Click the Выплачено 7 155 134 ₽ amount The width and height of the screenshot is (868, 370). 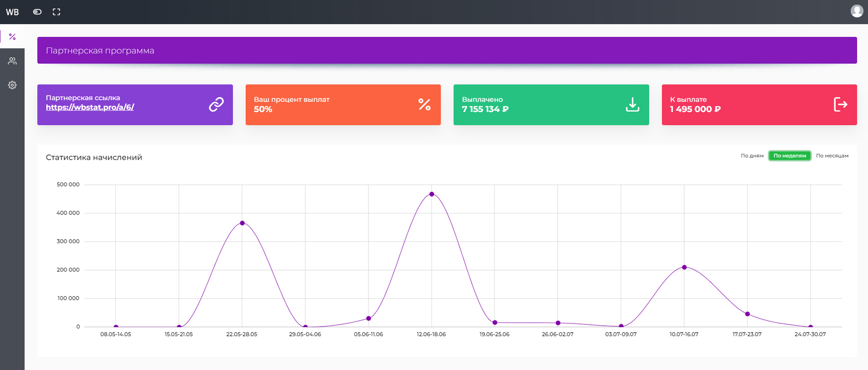tap(485, 109)
